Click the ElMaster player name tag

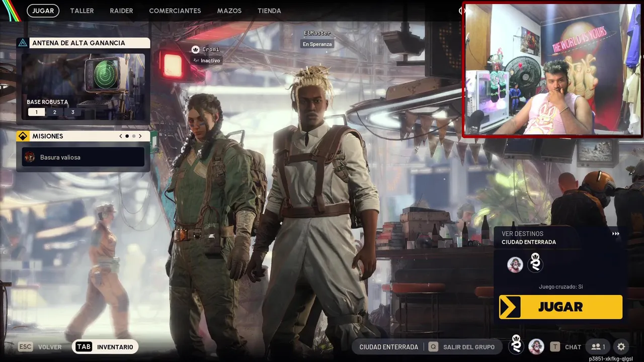pyautogui.click(x=317, y=33)
